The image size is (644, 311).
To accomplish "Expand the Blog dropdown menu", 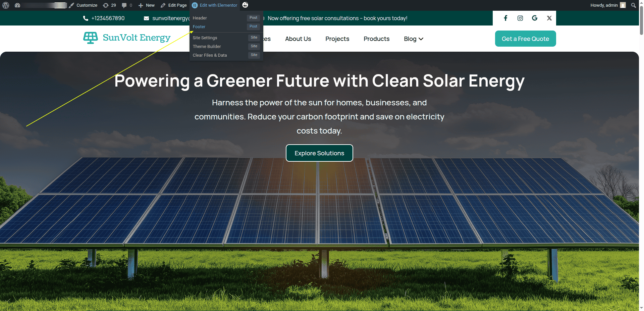I will pyautogui.click(x=414, y=39).
